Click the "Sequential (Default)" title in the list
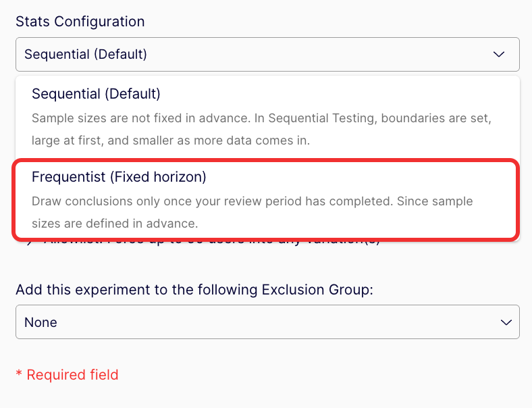Image resolution: width=532 pixels, height=408 pixels. (96, 93)
